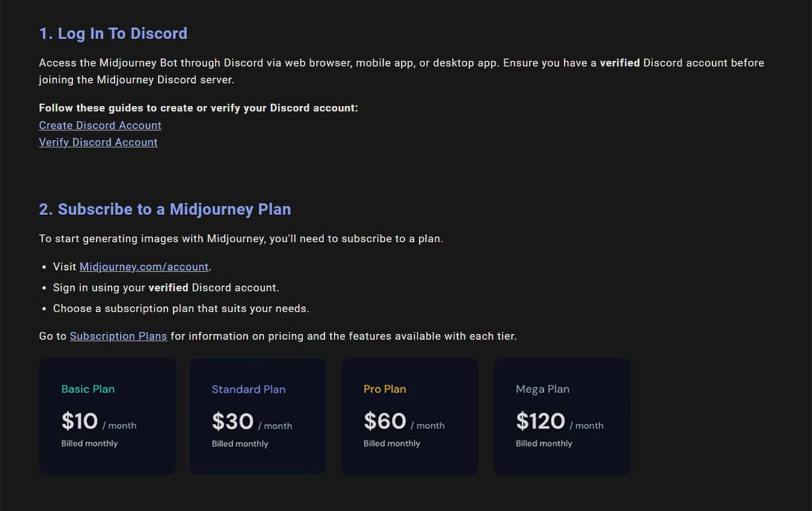Image resolution: width=812 pixels, height=511 pixels.
Task: Select the Basic Plan title
Action: click(x=88, y=389)
